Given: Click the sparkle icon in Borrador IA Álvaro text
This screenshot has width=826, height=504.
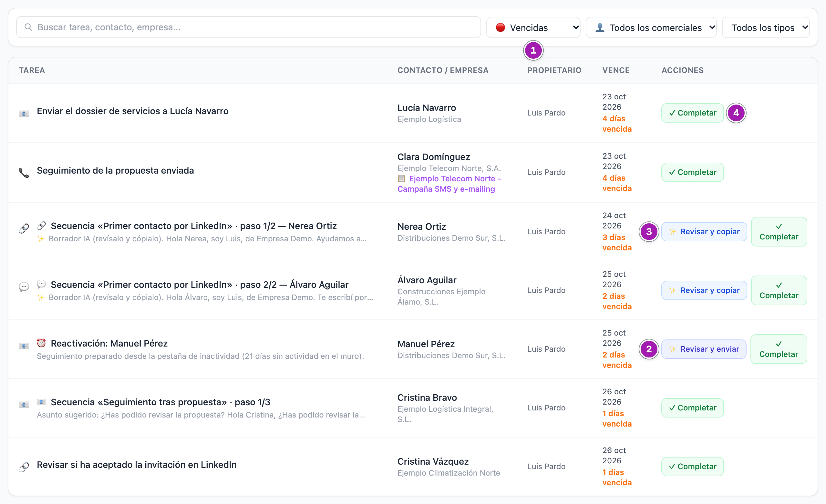Looking at the screenshot, I should pos(41,297).
